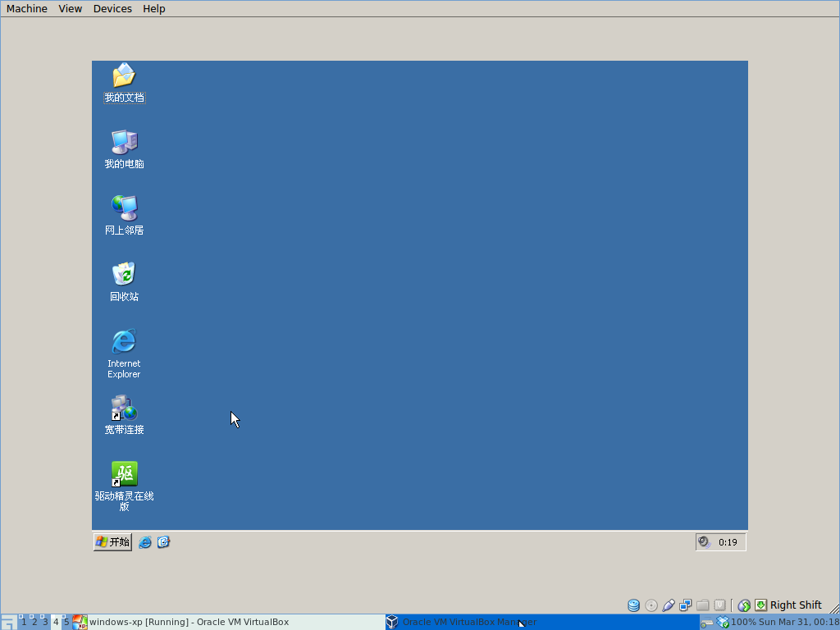Click the 开始 Start button
The width and height of the screenshot is (840, 630).
(x=112, y=542)
